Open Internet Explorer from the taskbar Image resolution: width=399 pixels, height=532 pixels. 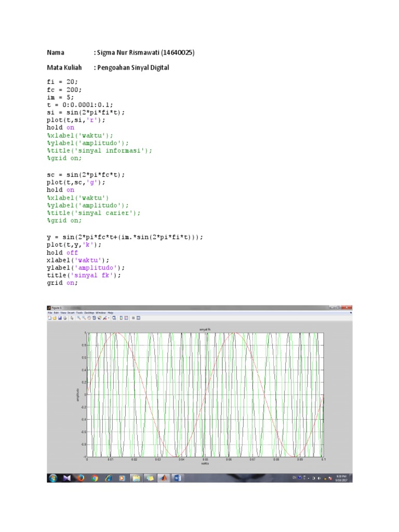109,478
